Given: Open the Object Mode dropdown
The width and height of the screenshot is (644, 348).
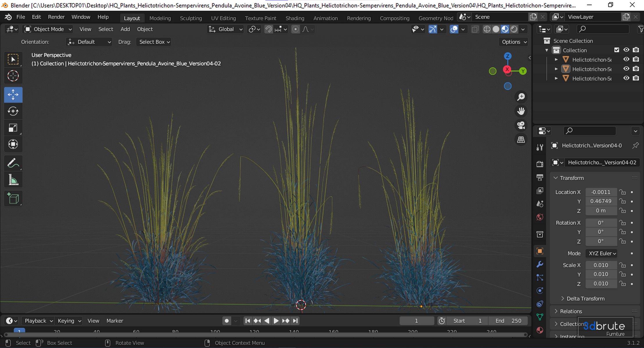Looking at the screenshot, I should [48, 29].
